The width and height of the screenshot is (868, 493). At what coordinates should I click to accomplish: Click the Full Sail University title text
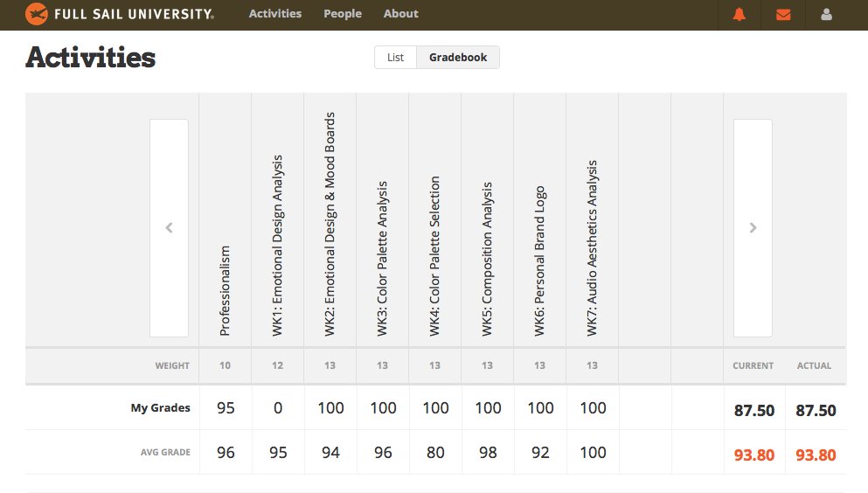pos(134,14)
